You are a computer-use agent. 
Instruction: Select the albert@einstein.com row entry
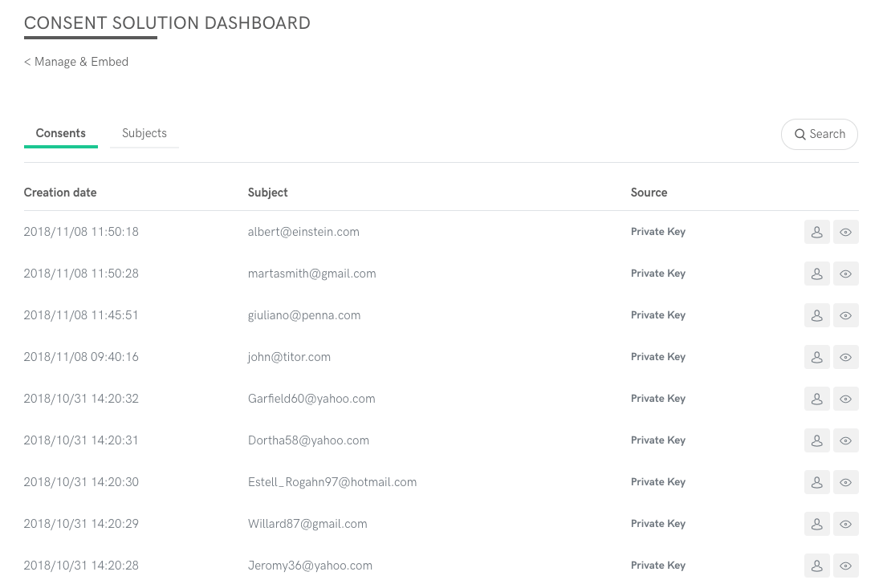[x=303, y=232]
